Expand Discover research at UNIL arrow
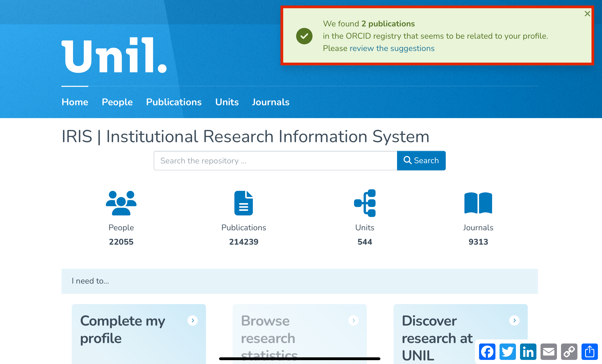Image resolution: width=602 pixels, height=364 pixels. tap(514, 320)
